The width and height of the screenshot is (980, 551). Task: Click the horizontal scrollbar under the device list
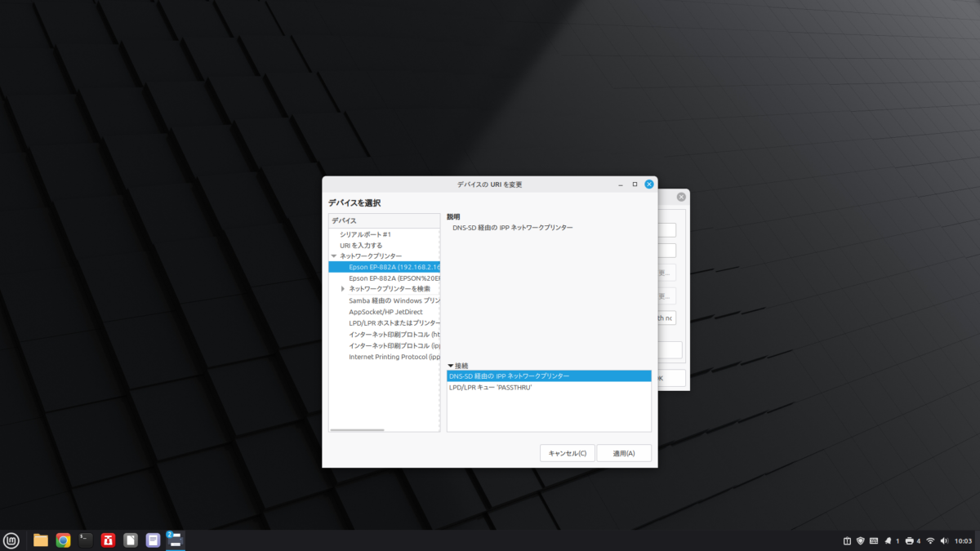coord(358,429)
